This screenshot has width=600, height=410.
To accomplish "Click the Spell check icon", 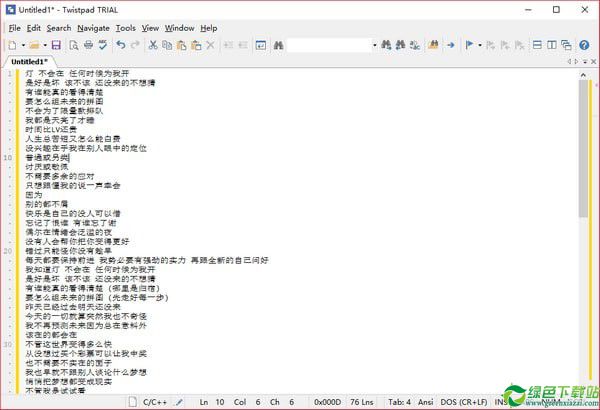I will 103,45.
